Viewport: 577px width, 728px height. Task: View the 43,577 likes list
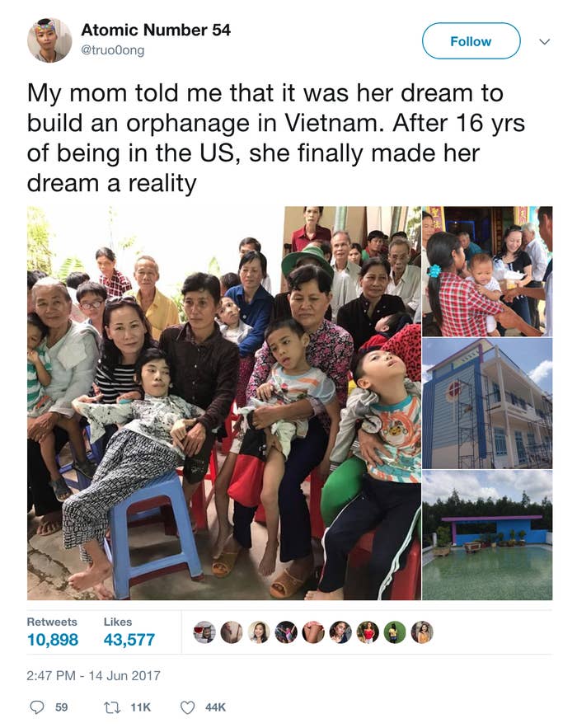129,639
